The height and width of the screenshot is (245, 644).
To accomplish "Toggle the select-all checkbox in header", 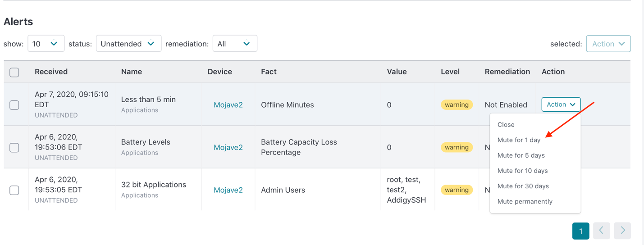I will tap(14, 72).
